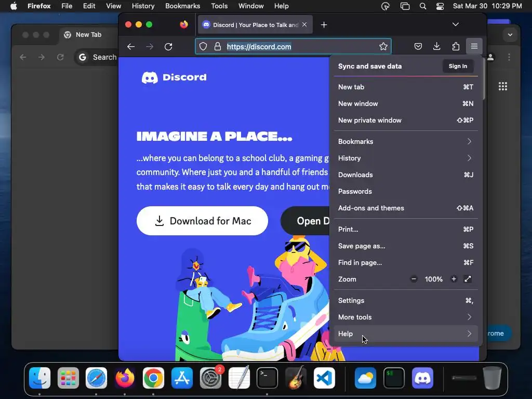Expand History submenu
Screen dimensions: 532x399
point(406,158)
